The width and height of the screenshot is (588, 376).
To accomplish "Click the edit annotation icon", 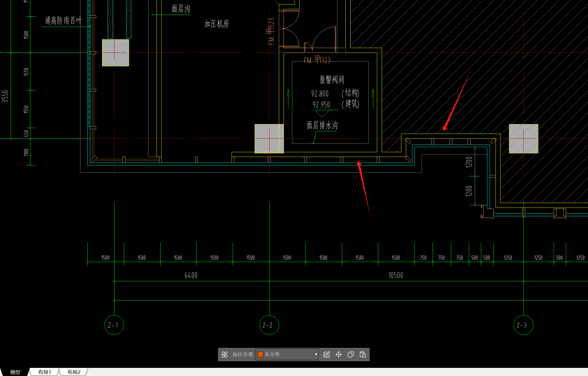I will [326, 354].
